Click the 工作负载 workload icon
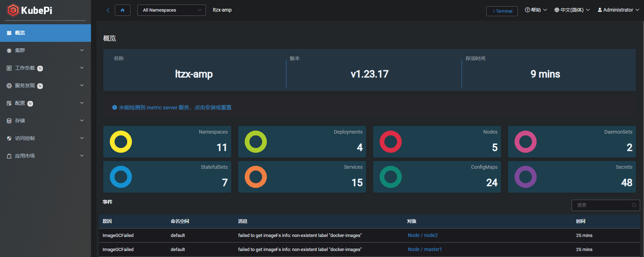 (9, 68)
